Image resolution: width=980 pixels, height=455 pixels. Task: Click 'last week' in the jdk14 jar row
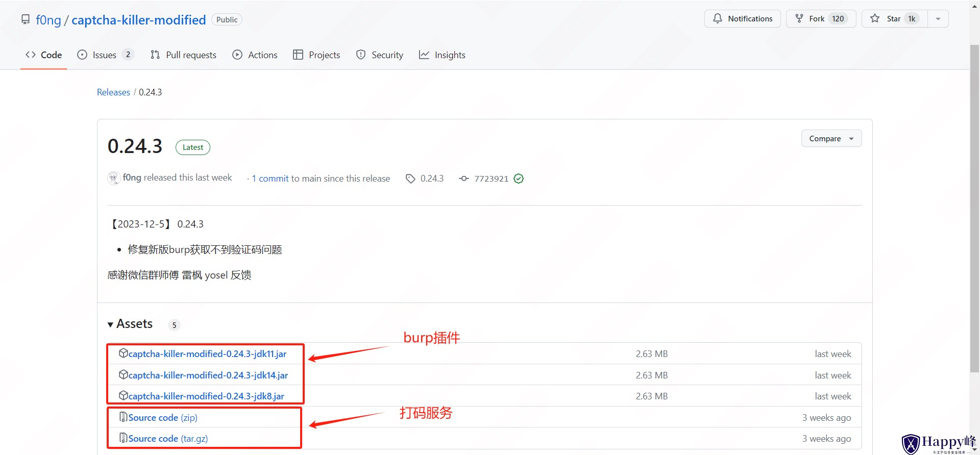tap(833, 375)
